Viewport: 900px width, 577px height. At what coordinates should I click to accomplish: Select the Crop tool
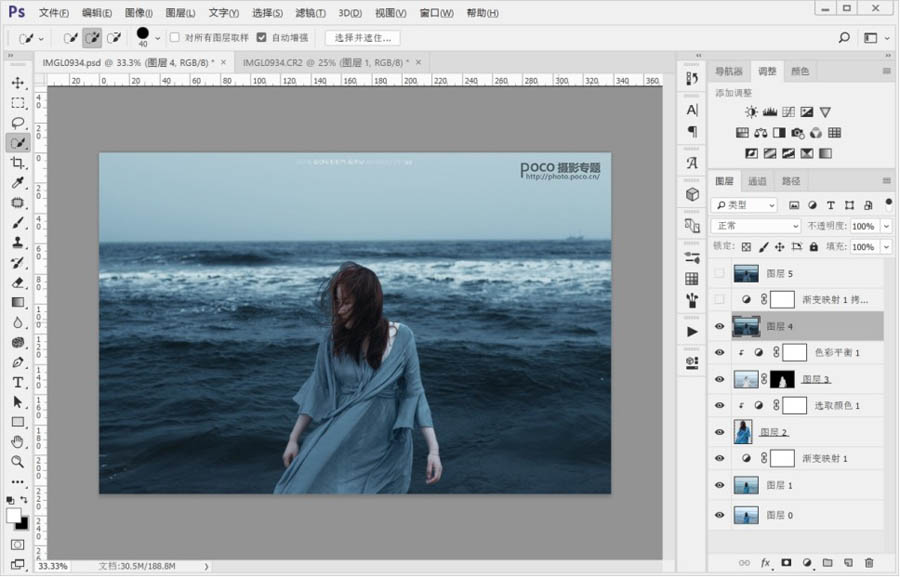click(18, 163)
